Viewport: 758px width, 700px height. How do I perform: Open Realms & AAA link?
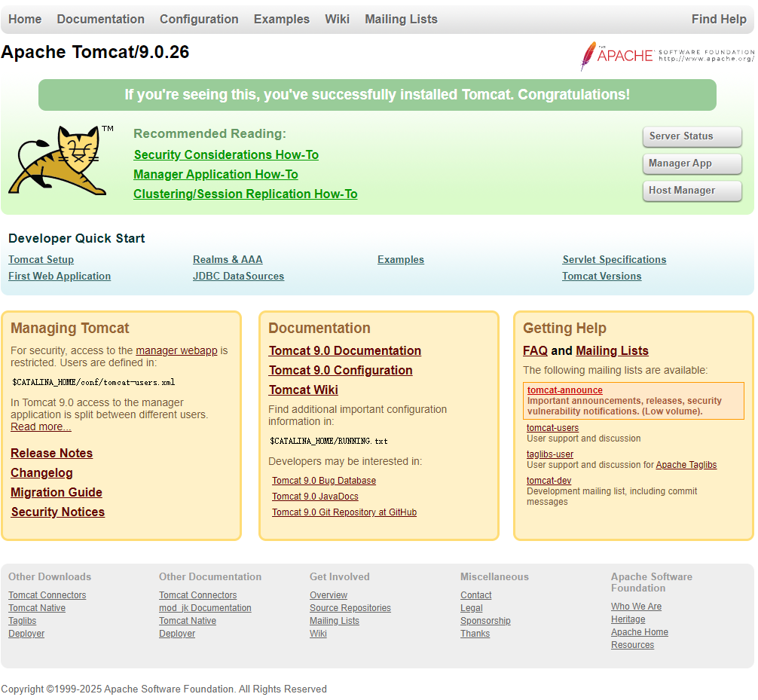click(228, 260)
